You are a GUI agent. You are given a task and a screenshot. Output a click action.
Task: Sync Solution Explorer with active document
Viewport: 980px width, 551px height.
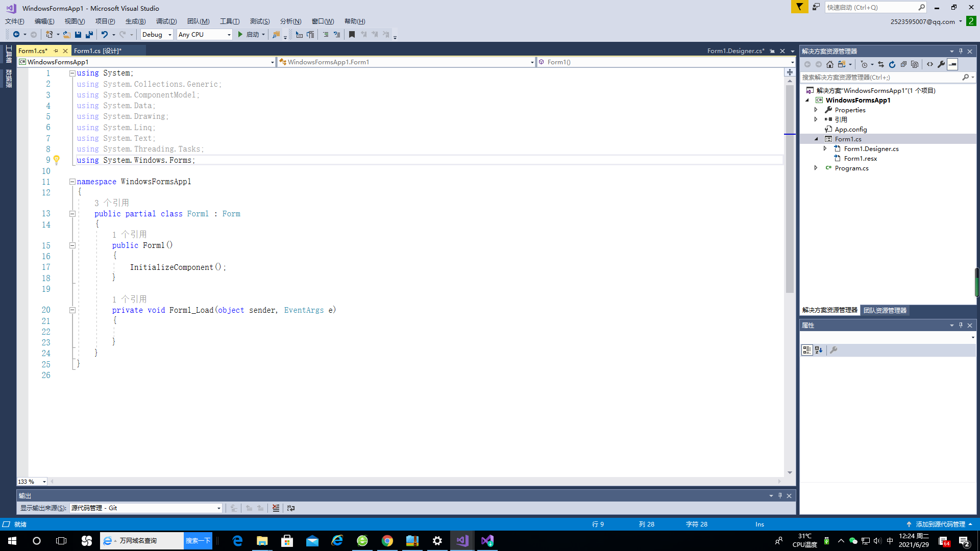881,64
